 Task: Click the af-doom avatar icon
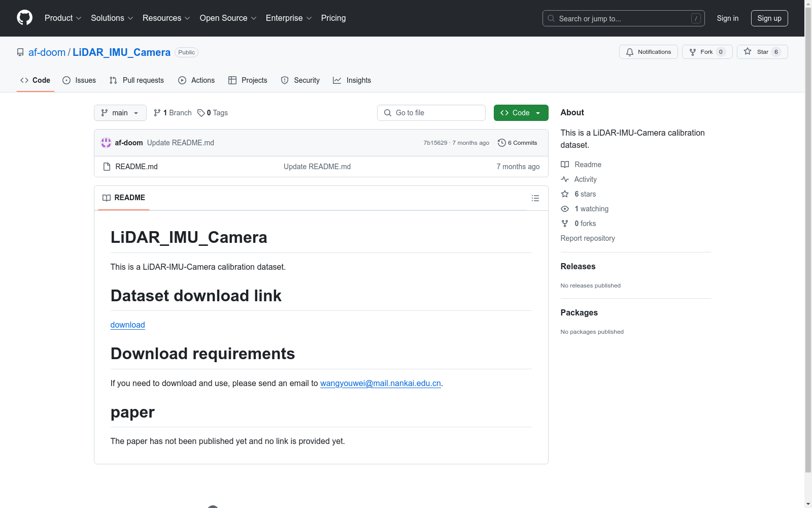[x=106, y=143]
